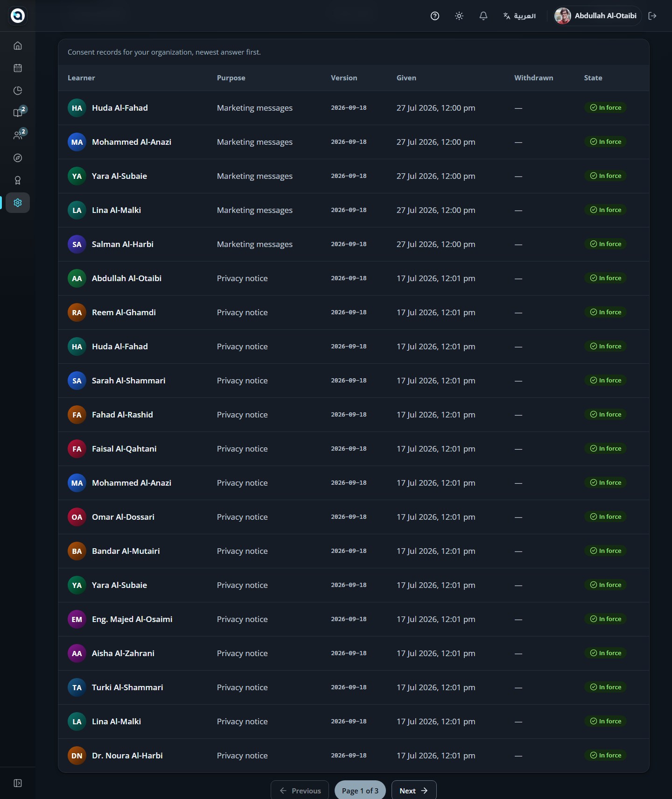Collapse the sidebar panel icon

(x=18, y=783)
